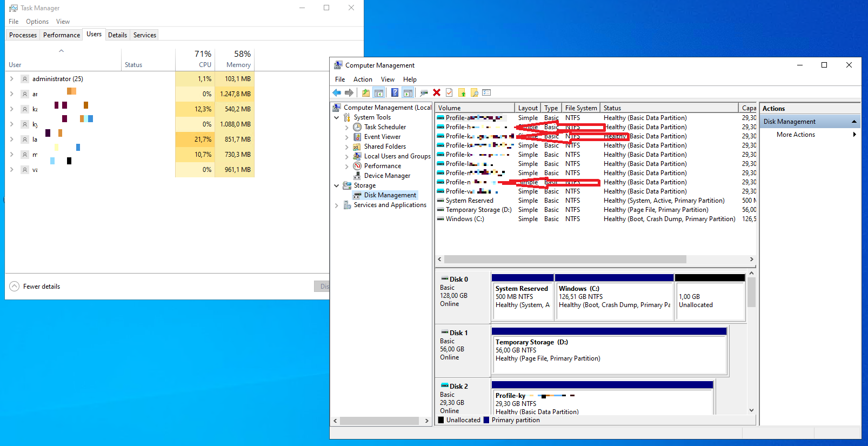Expand the Services and Applications node

(337, 205)
